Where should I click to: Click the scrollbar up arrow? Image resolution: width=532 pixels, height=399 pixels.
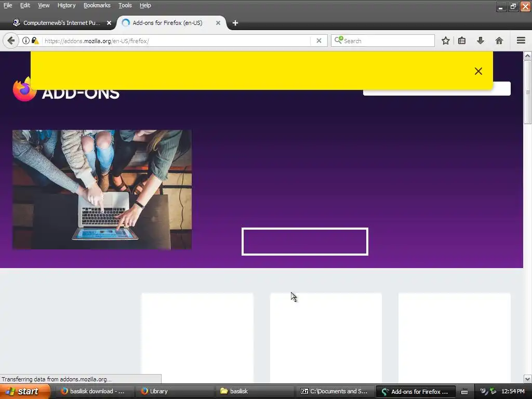pyautogui.click(x=527, y=56)
